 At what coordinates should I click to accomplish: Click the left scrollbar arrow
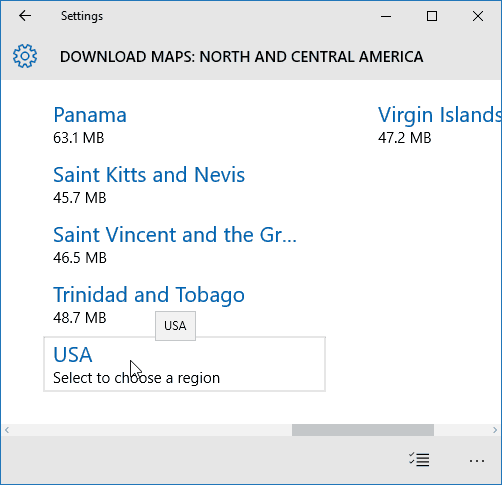(x=7, y=430)
